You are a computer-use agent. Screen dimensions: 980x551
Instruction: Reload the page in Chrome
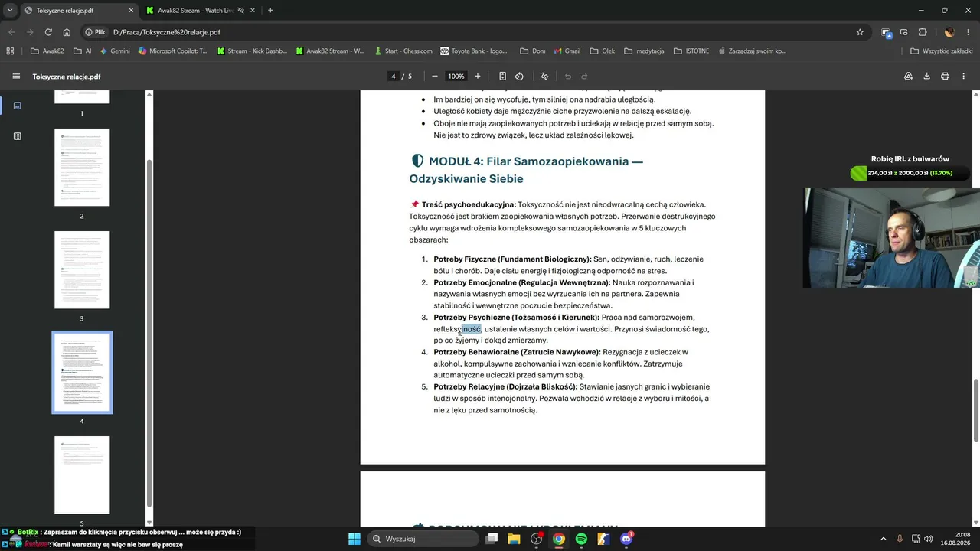point(48,32)
